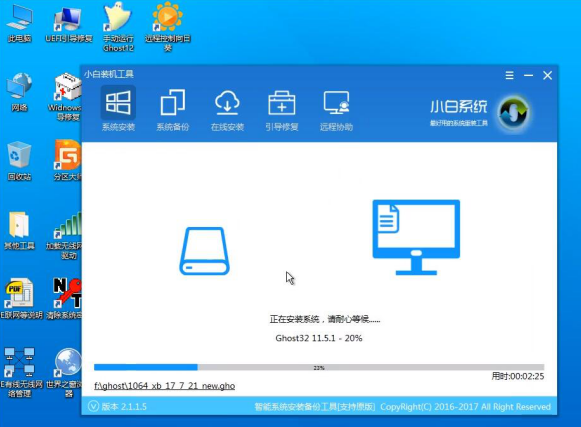Click the f:\ghost\1064_xb_17_7_21_new.gho file path
The image size is (581, 427).
165,386
